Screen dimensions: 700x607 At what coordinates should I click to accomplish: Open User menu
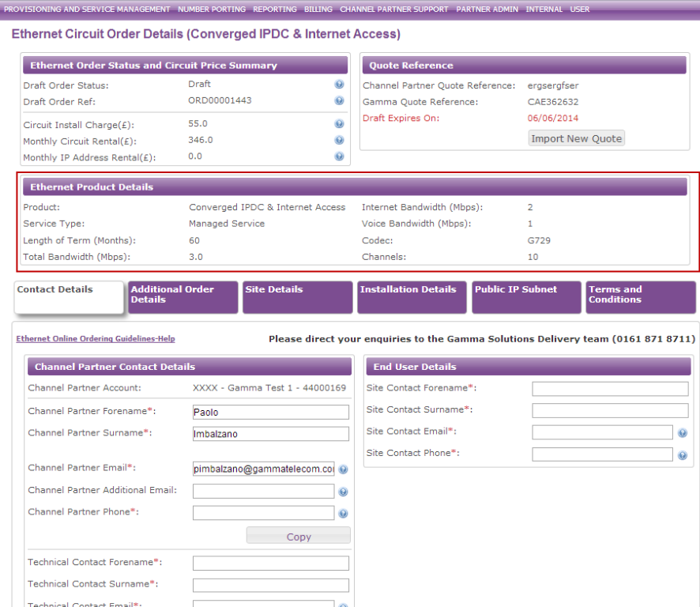[x=579, y=9]
